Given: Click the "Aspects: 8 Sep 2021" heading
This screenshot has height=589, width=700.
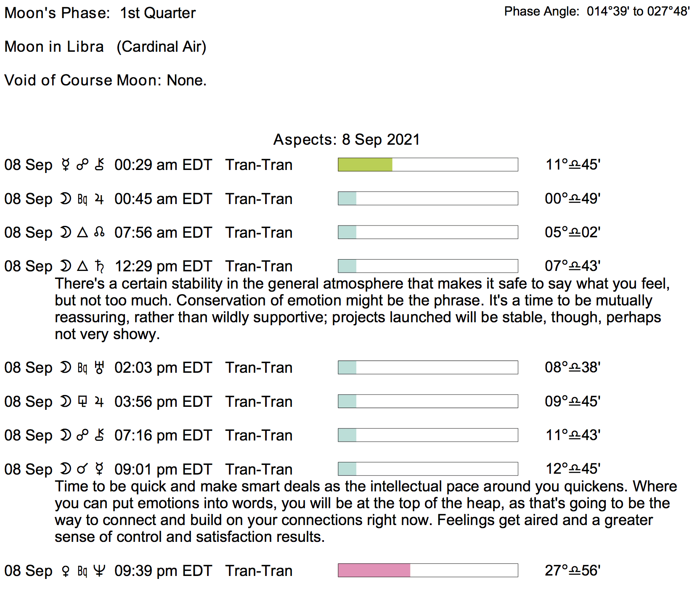Looking at the screenshot, I should (347, 140).
